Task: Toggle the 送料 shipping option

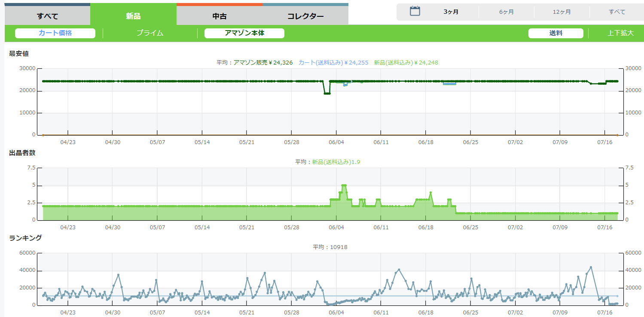Action: click(555, 33)
